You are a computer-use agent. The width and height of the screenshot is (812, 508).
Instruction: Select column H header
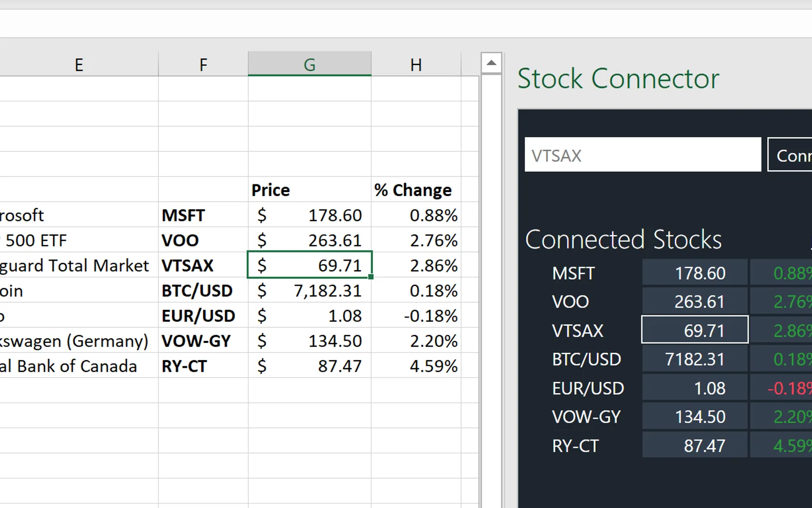pos(416,64)
